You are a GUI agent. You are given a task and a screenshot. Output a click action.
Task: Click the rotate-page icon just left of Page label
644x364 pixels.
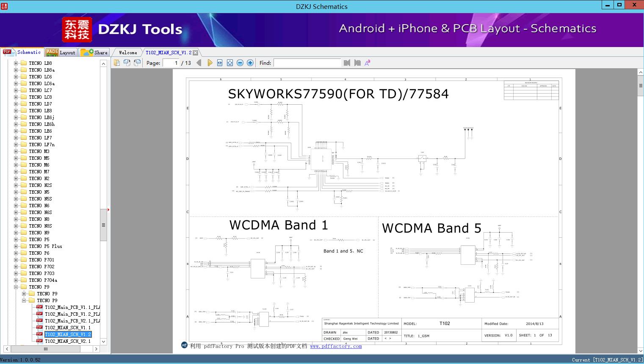point(137,63)
